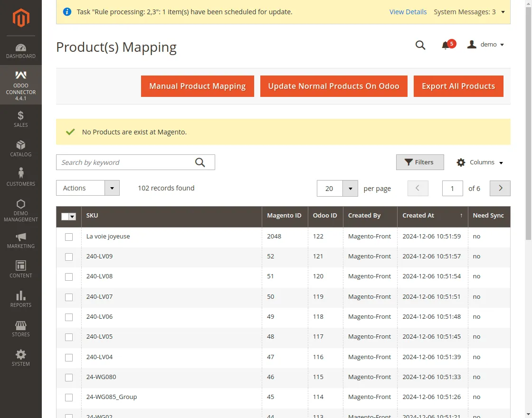Open the Catalog section
532x418 pixels.
(21, 149)
